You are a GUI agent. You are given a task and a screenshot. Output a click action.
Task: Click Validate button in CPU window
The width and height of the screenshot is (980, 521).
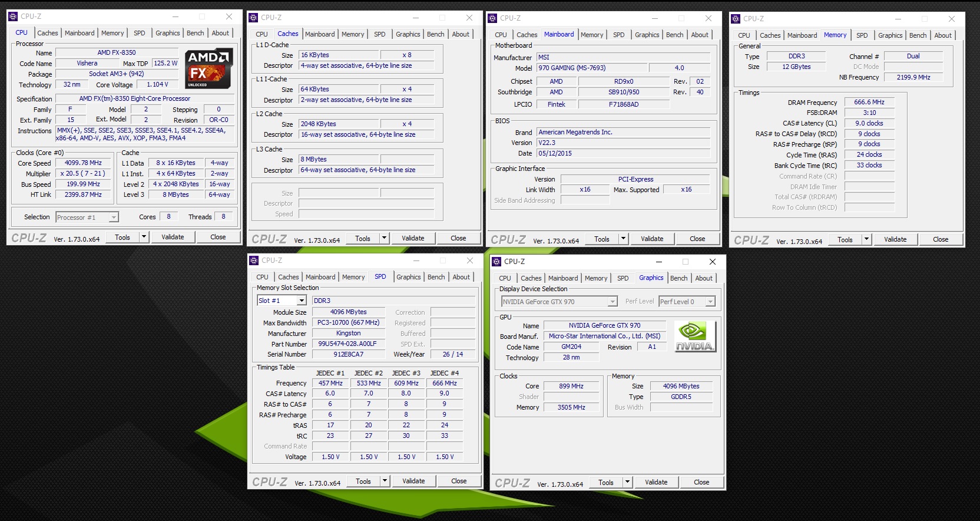[x=173, y=237]
